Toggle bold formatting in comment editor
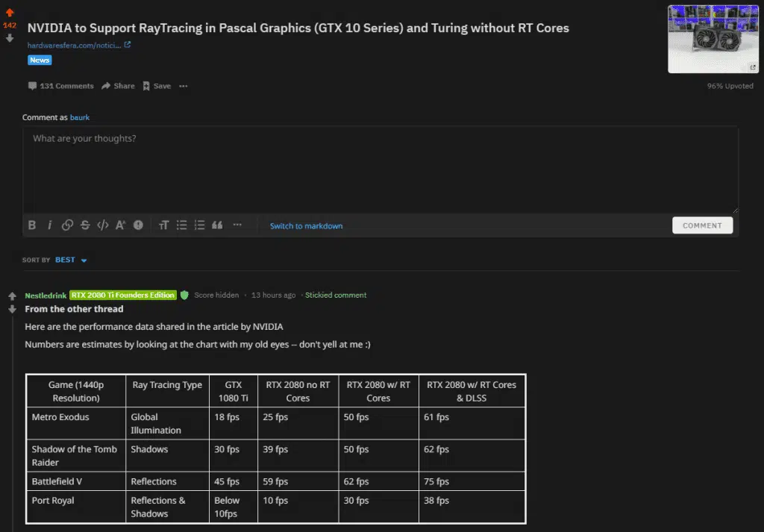Viewport: 764px width, 532px height. (x=32, y=225)
